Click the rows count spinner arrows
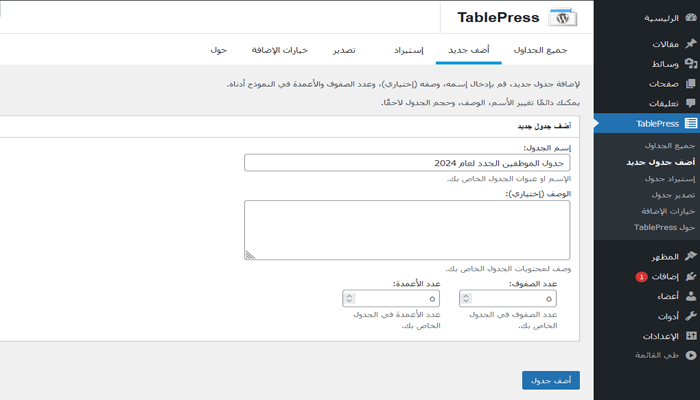The height and width of the screenshot is (400, 700). point(466,299)
